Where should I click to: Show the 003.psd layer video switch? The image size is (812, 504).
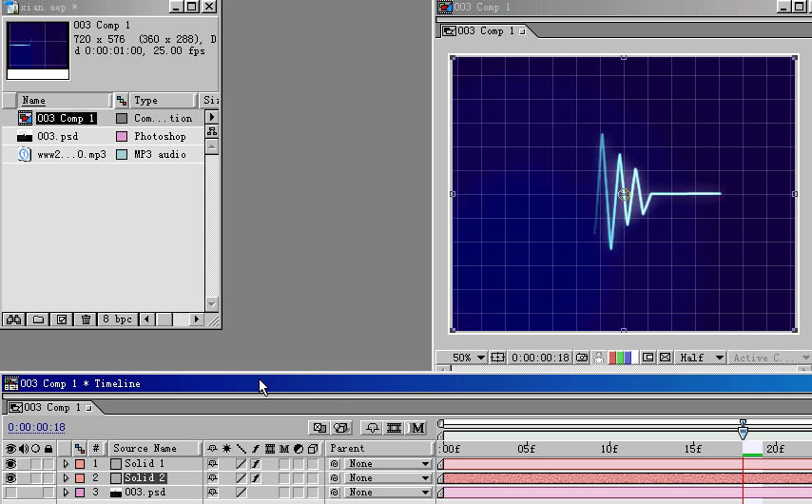pos(10,493)
